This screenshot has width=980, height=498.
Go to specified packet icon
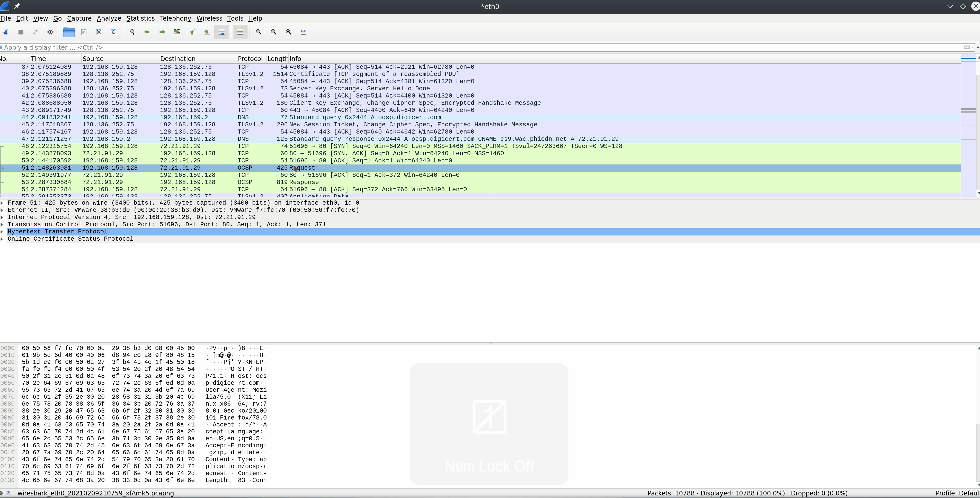tap(177, 32)
